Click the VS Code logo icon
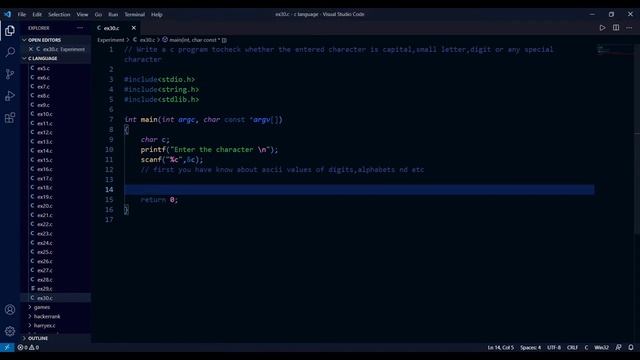 (7, 14)
